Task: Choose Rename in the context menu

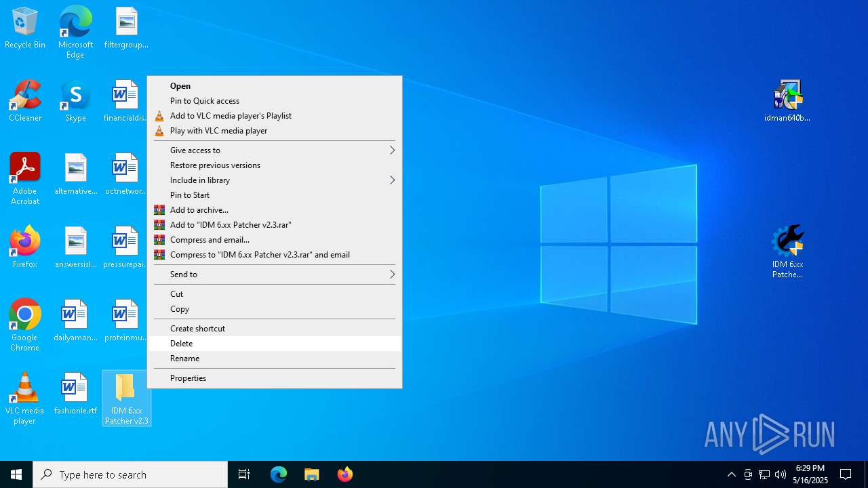Action: tap(275, 359)
